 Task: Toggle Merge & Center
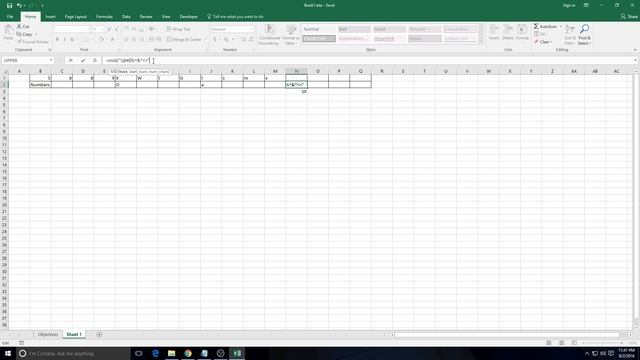point(184,40)
